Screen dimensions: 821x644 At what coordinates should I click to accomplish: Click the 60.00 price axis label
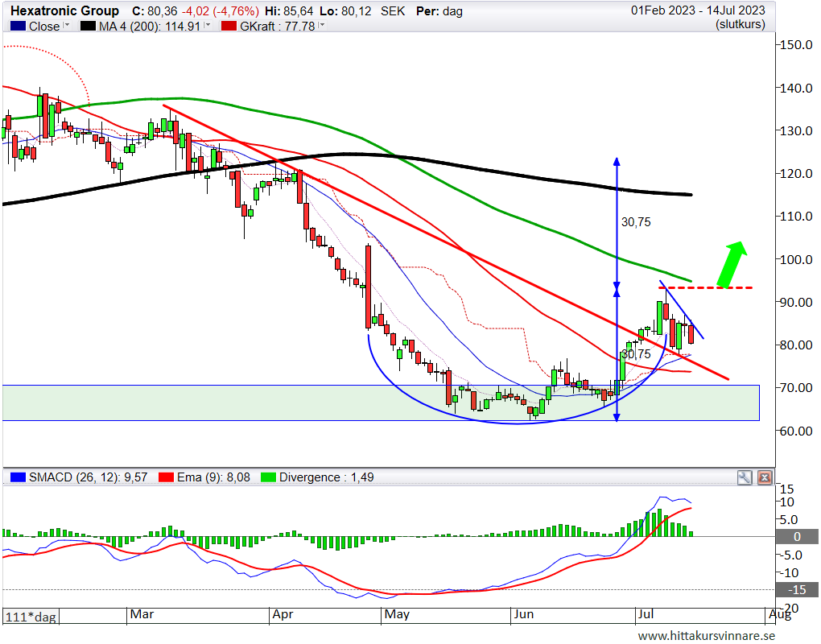click(x=796, y=431)
